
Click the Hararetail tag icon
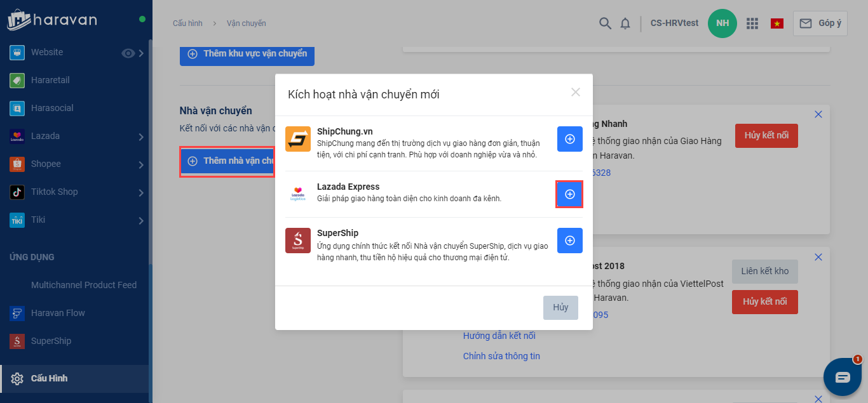(17, 81)
